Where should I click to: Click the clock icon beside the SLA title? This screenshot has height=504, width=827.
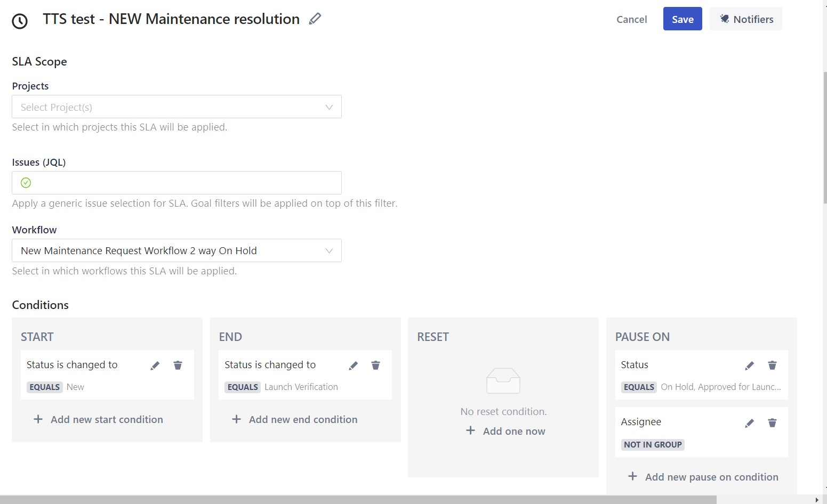pos(20,21)
